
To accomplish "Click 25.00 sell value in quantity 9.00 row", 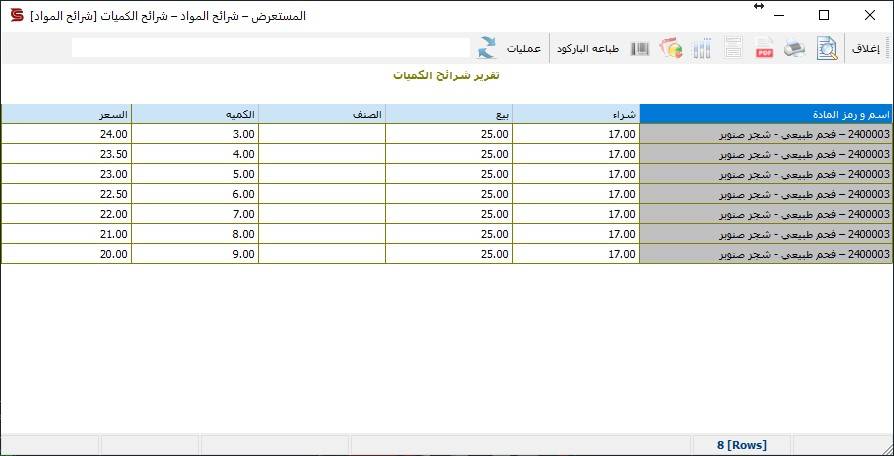I will click(449, 254).
